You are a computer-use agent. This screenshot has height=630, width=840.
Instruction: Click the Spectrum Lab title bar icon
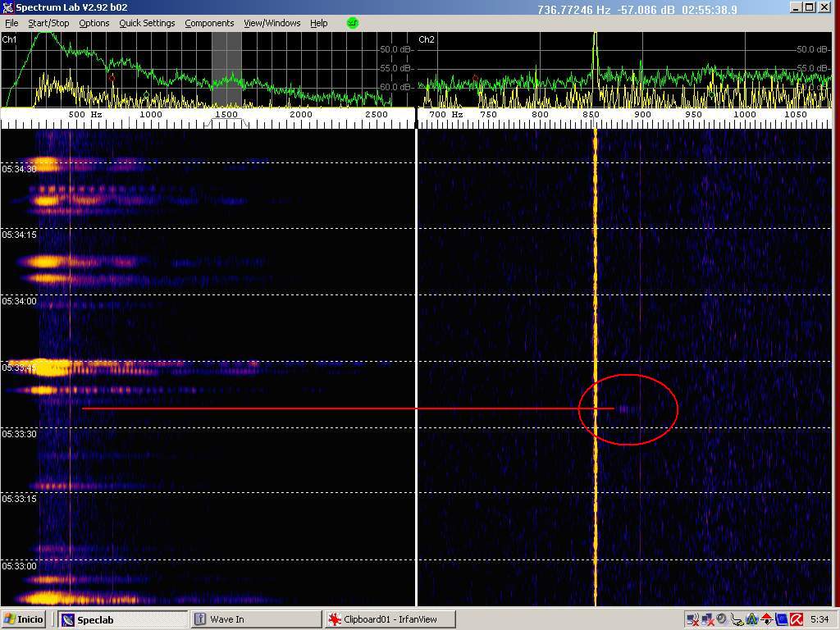tap(8, 7)
